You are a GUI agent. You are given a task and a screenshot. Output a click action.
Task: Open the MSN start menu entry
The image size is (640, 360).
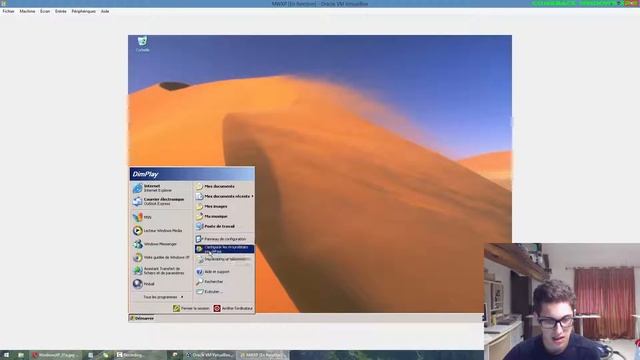tap(162, 217)
